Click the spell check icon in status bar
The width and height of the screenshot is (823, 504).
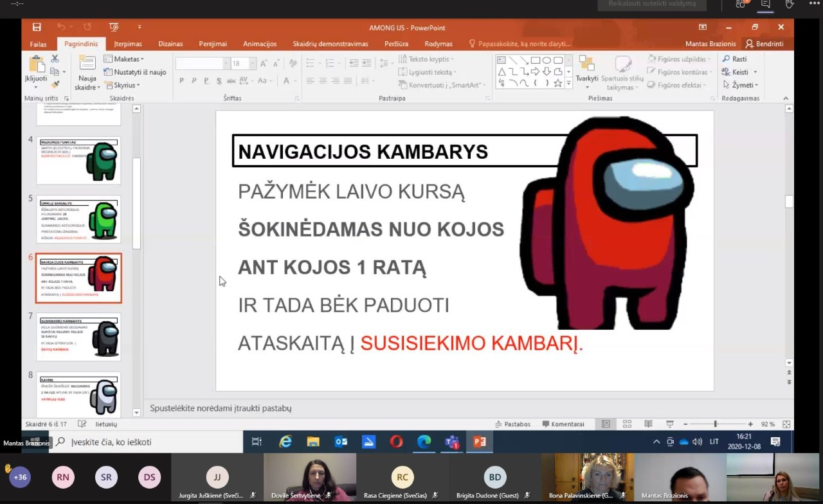pos(82,424)
